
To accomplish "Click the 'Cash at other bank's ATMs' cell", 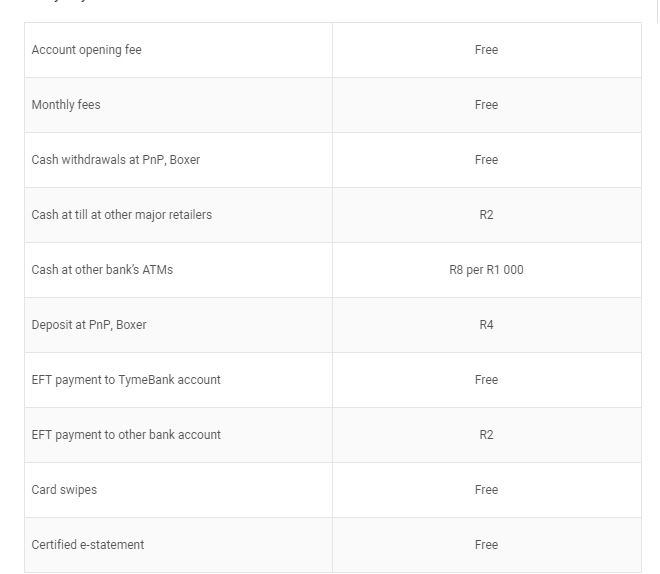I will (102, 270).
